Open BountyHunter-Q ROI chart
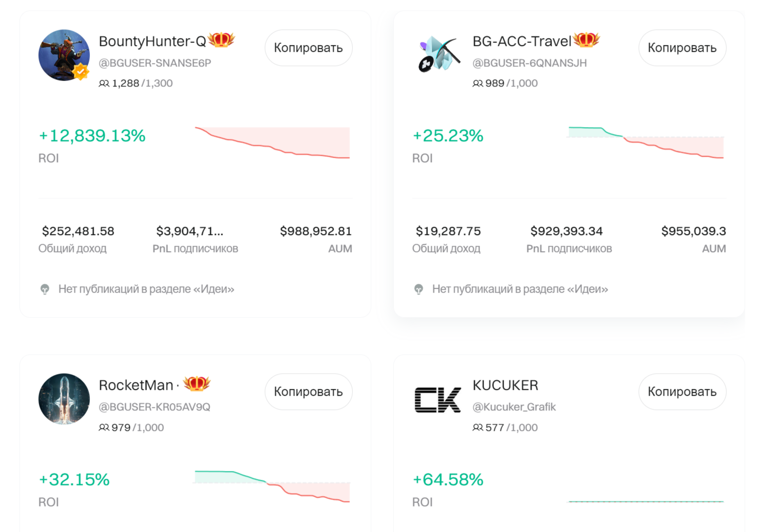 pos(272,143)
